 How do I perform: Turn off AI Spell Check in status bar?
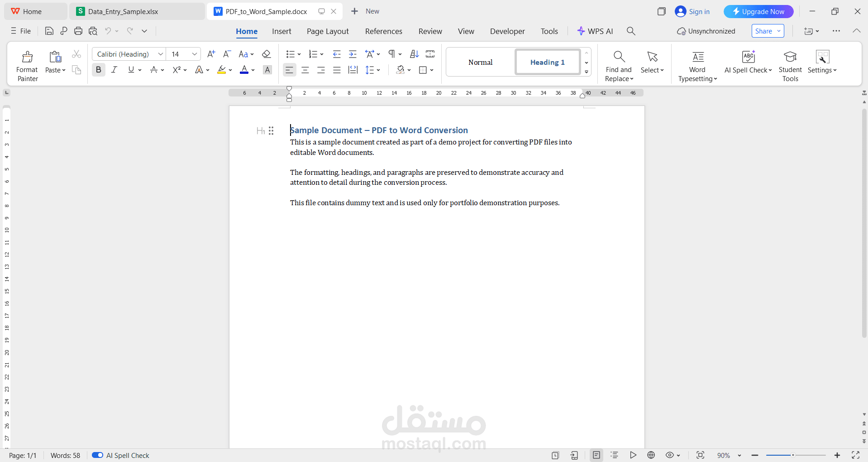click(x=97, y=455)
